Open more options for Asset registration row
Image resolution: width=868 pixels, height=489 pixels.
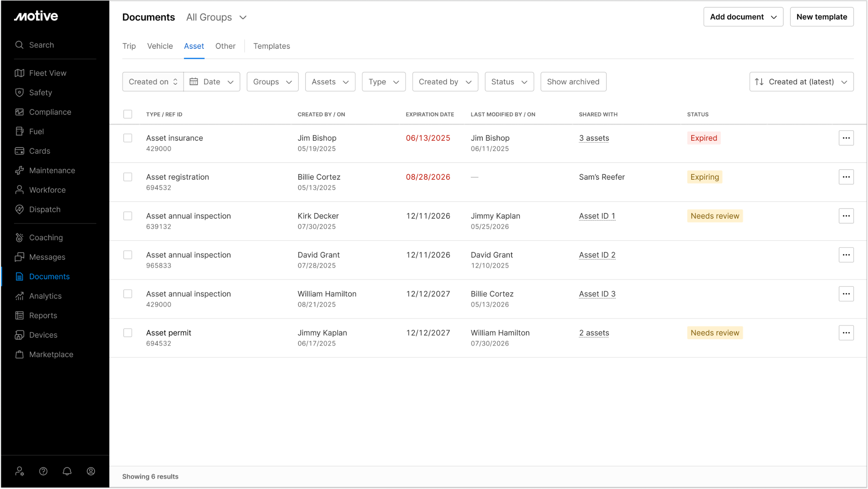[846, 177]
